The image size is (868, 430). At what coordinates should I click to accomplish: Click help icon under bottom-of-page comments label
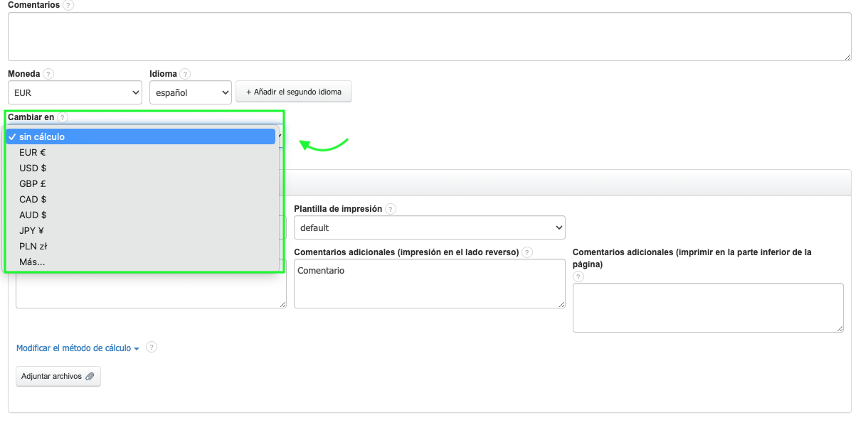(x=578, y=276)
